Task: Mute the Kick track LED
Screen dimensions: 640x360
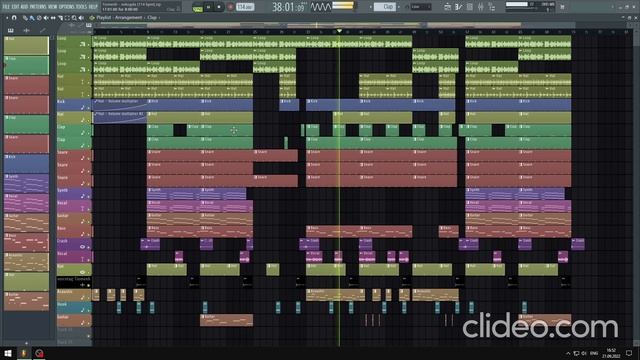Action: click(89, 108)
